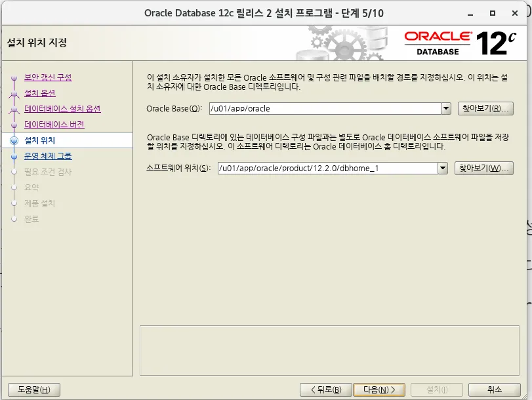532x400 pixels.
Task: Click the 설치 옵션 step bullet icon
Action: 14,94
